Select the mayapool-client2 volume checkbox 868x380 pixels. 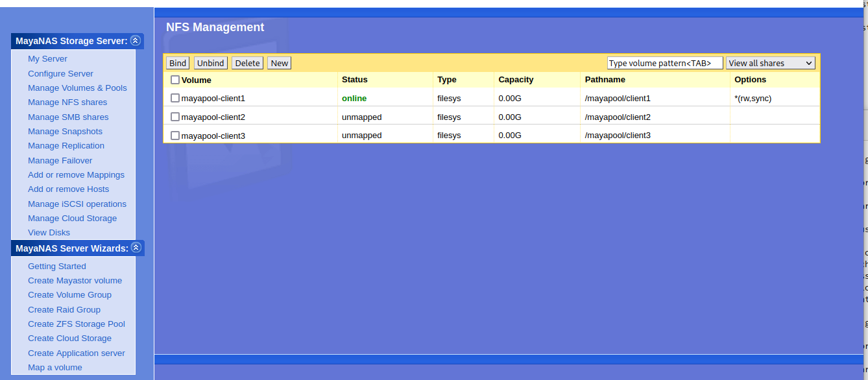[175, 117]
